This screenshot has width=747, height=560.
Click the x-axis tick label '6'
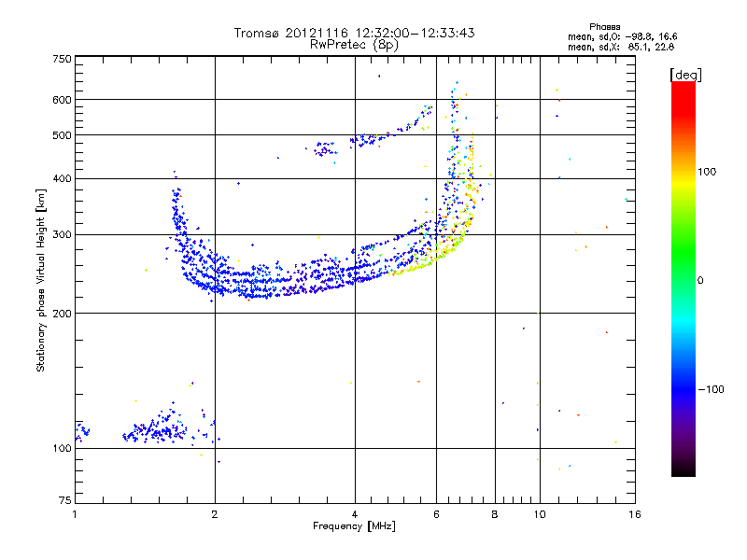point(436,514)
